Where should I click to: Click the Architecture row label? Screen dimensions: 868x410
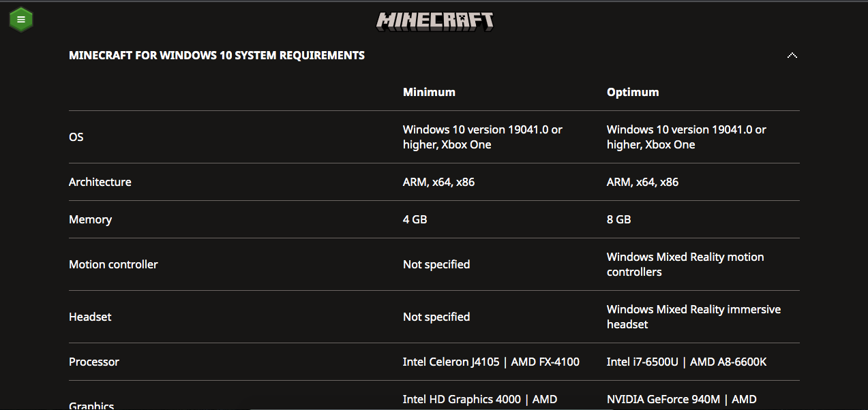(x=100, y=182)
